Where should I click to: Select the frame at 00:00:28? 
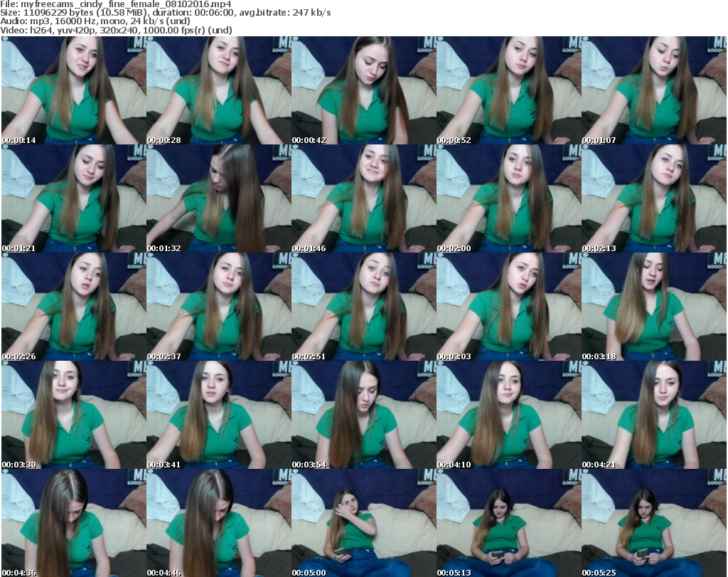coord(219,90)
